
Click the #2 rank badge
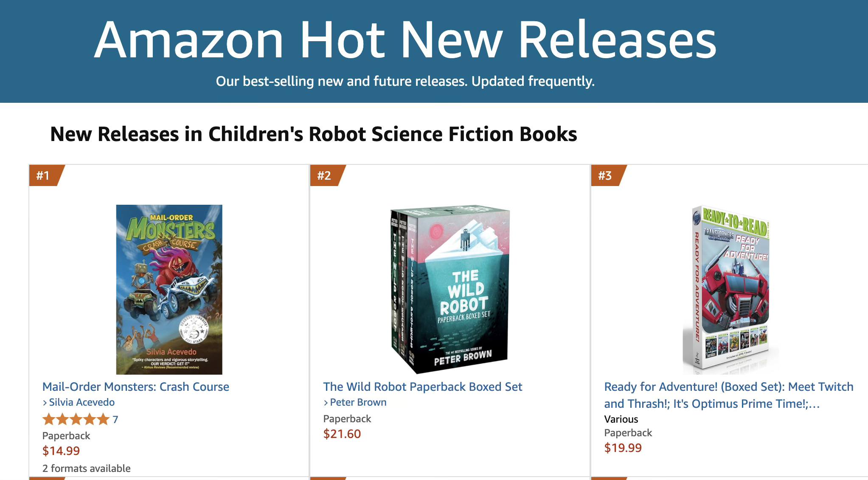point(325,175)
